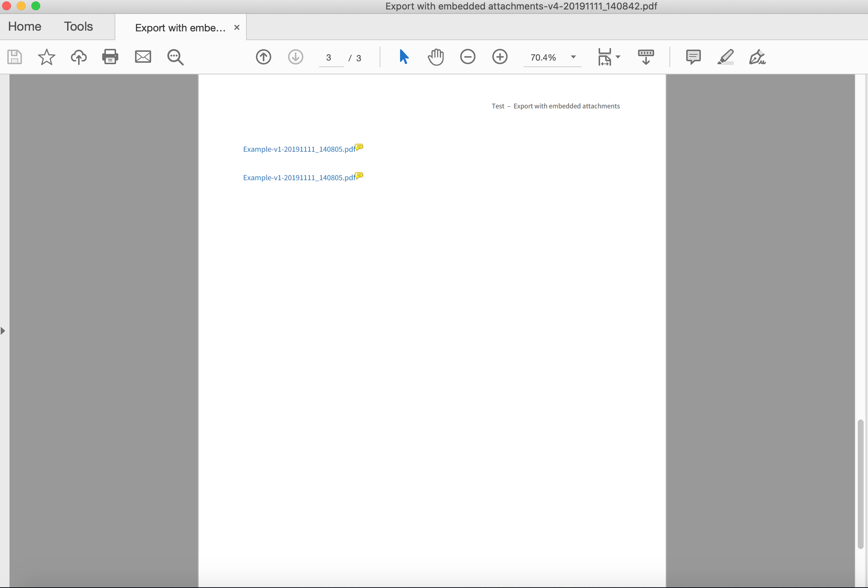The height and width of the screenshot is (588, 868).
Task: Open the Comment tool
Action: [x=694, y=57]
